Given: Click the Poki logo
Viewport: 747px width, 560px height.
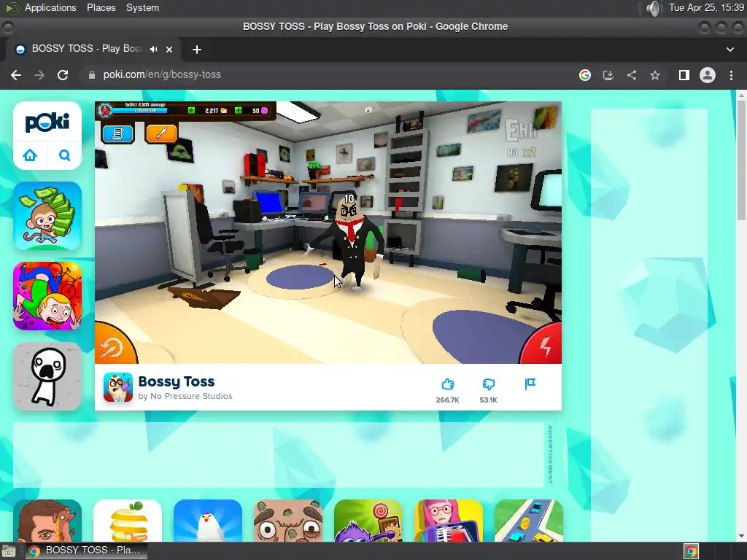Looking at the screenshot, I should coord(47,122).
